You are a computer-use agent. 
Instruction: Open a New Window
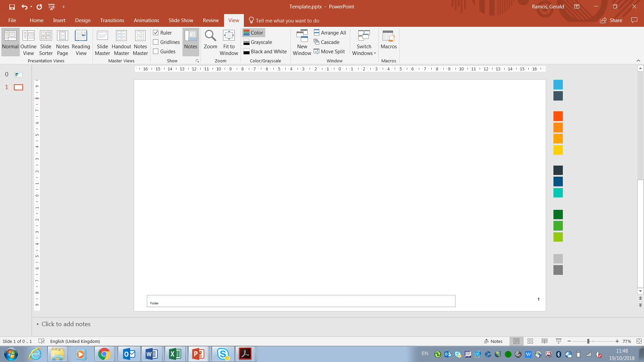coord(302,42)
